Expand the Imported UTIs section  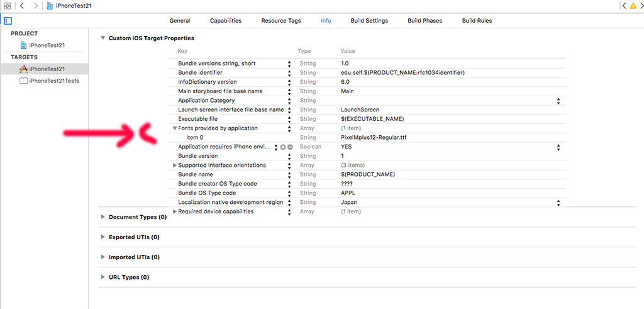coord(103,257)
